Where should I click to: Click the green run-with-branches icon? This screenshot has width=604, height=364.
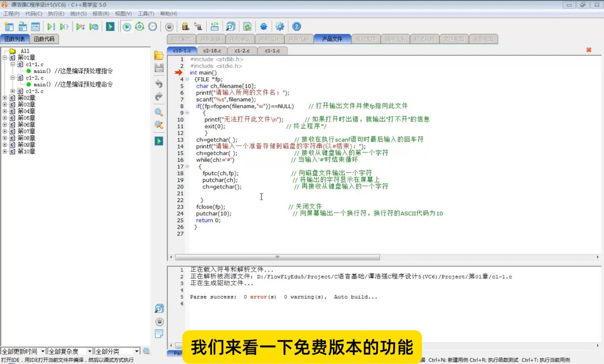(80, 27)
